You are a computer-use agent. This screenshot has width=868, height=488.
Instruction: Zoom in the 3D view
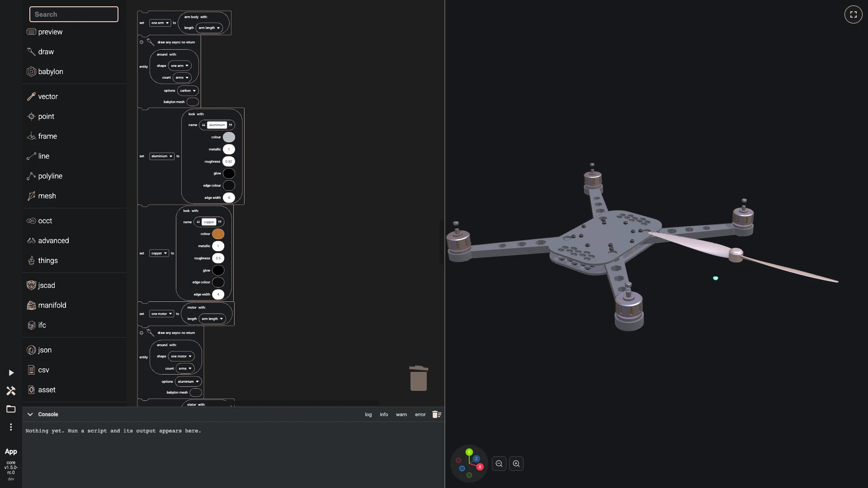(x=516, y=464)
